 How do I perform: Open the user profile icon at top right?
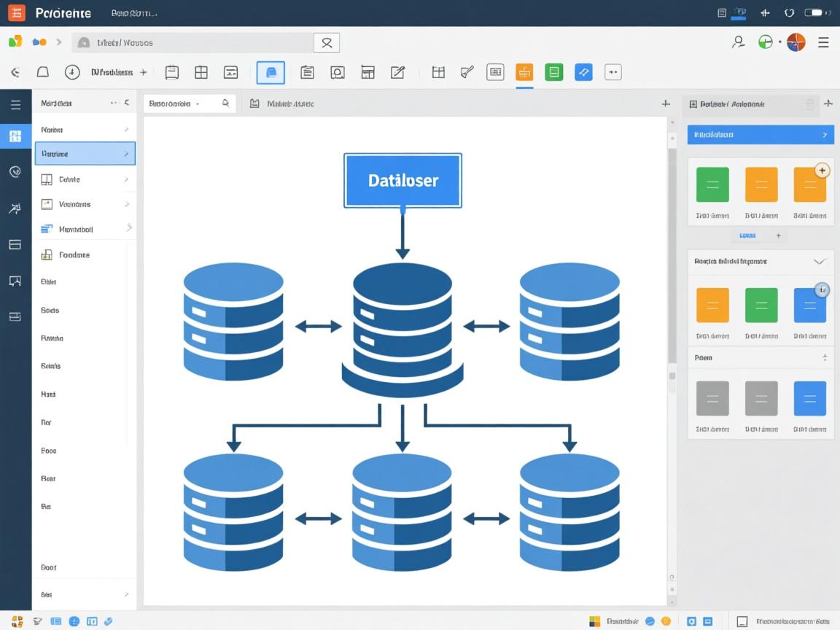[738, 42]
